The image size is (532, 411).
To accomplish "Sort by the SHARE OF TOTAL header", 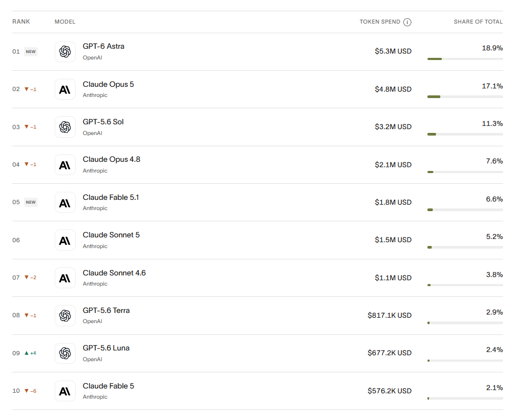I will [478, 22].
